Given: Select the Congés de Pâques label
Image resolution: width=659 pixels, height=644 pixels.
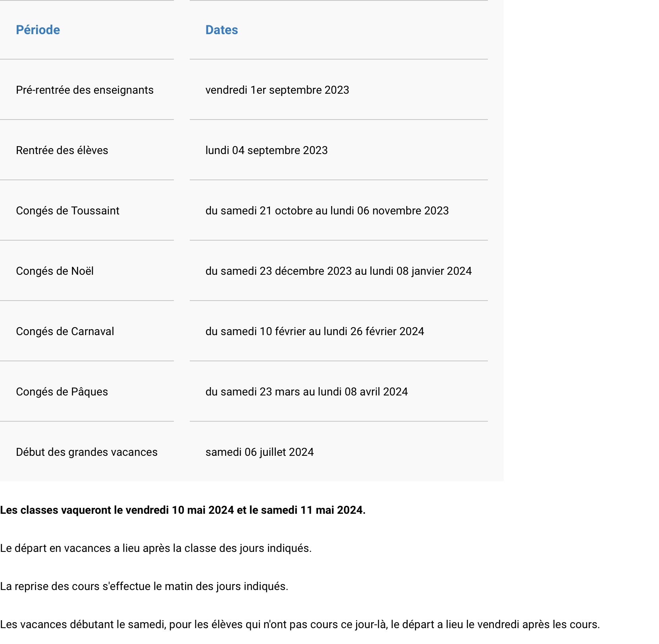Looking at the screenshot, I should pyautogui.click(x=62, y=392).
